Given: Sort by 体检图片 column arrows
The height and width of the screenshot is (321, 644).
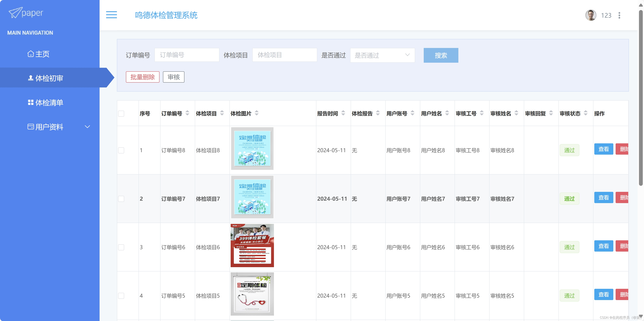Looking at the screenshot, I should pyautogui.click(x=256, y=113).
